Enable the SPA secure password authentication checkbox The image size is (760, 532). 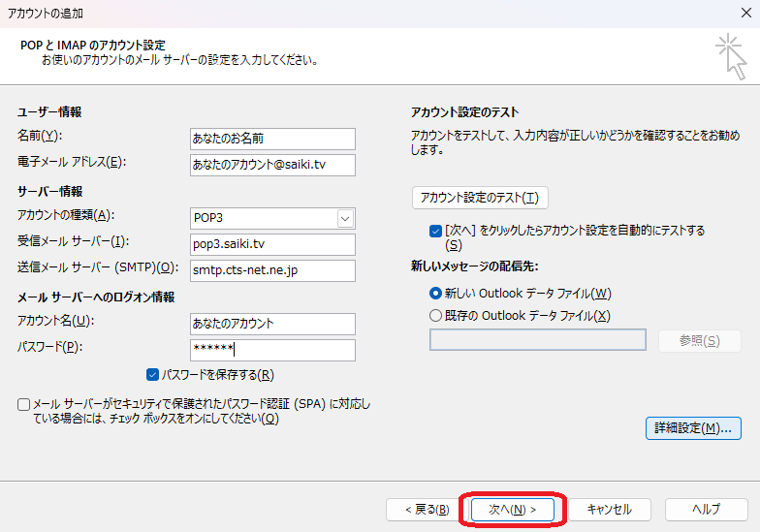(23, 404)
